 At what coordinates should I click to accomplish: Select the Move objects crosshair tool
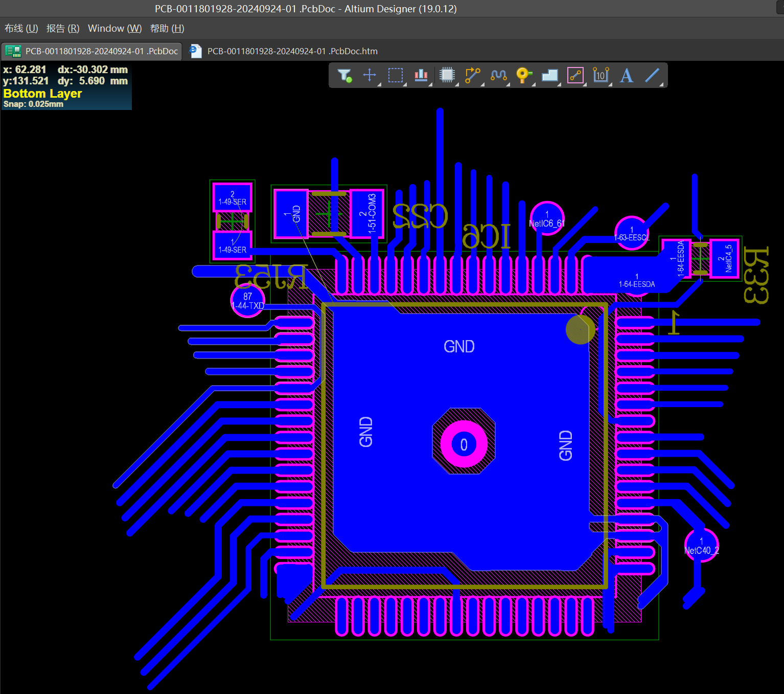pyautogui.click(x=370, y=76)
